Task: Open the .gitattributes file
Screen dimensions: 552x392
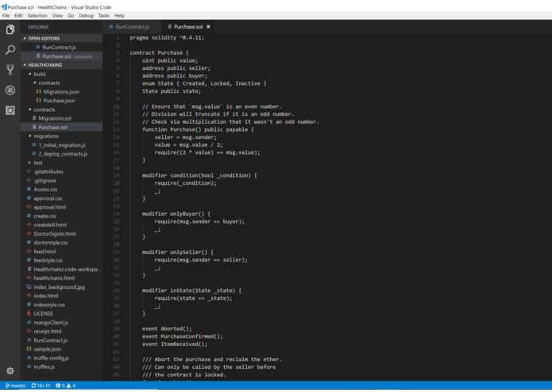Action: pyautogui.click(x=62, y=171)
